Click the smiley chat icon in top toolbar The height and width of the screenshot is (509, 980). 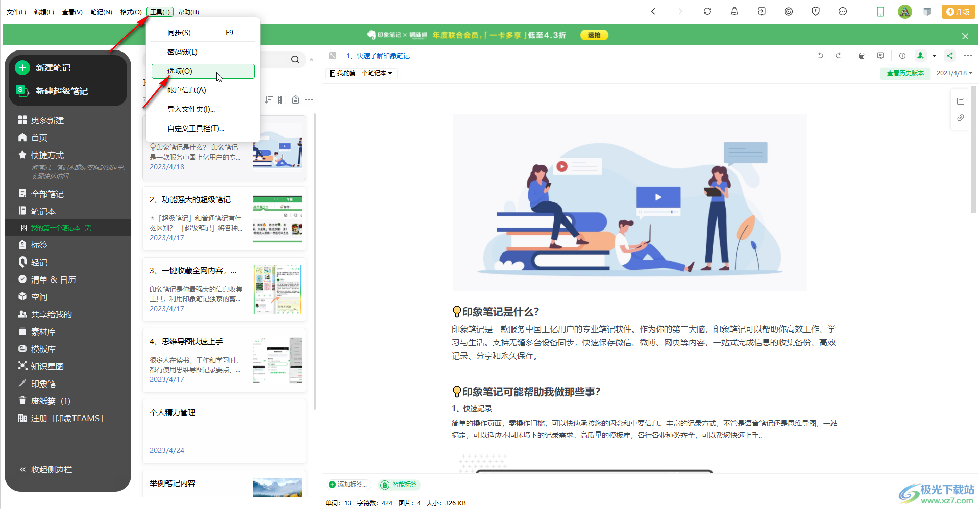pyautogui.click(x=843, y=11)
